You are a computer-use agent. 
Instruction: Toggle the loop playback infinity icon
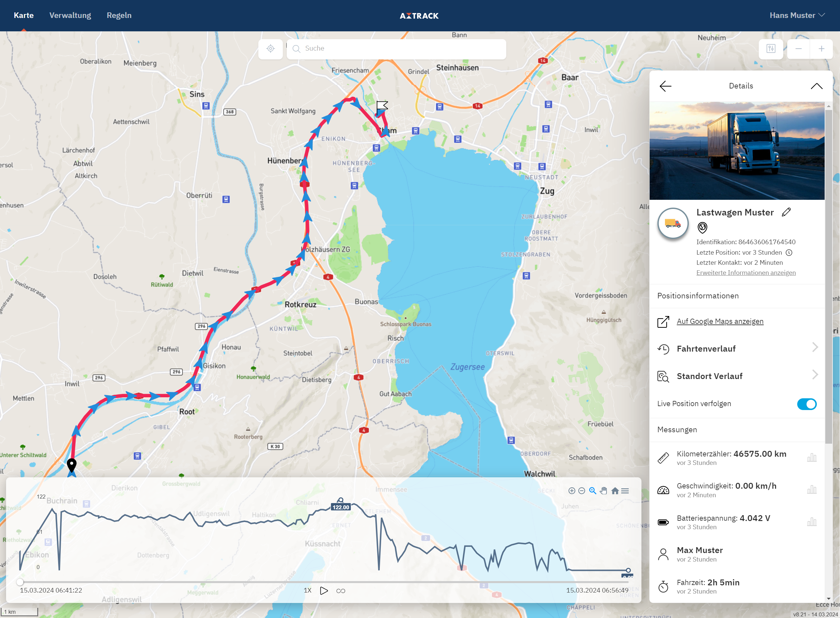pyautogui.click(x=341, y=591)
